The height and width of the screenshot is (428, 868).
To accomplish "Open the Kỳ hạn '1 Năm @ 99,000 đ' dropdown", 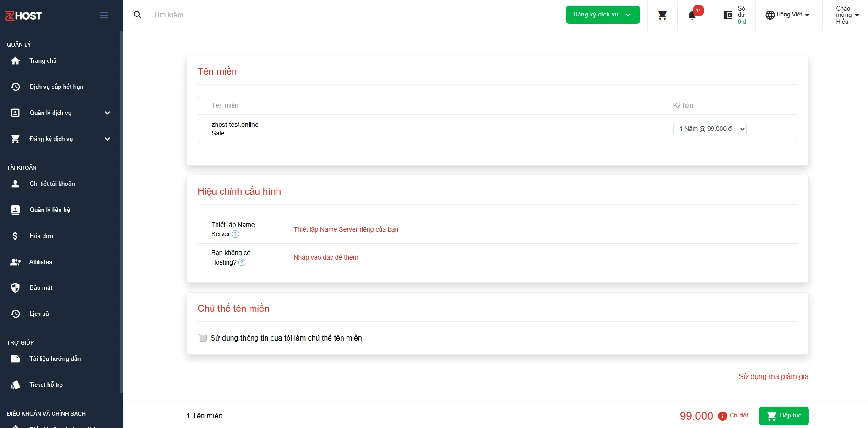I will coord(710,129).
